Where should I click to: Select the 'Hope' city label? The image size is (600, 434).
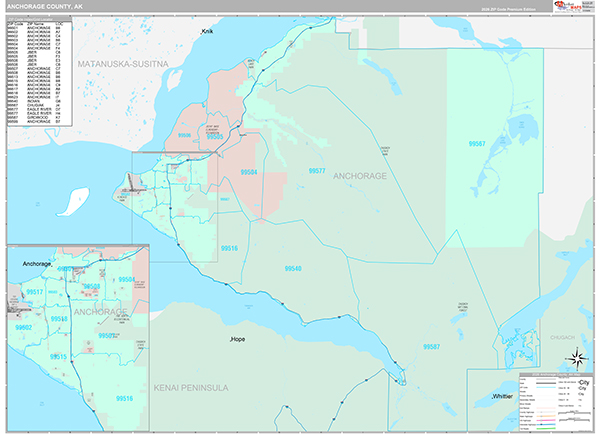click(237, 339)
